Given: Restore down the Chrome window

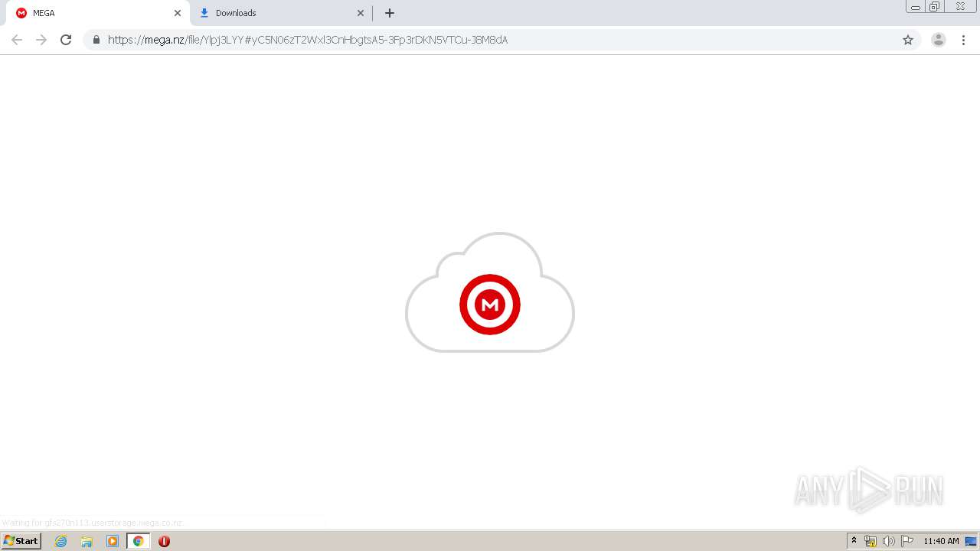Looking at the screenshot, I should 935,6.
